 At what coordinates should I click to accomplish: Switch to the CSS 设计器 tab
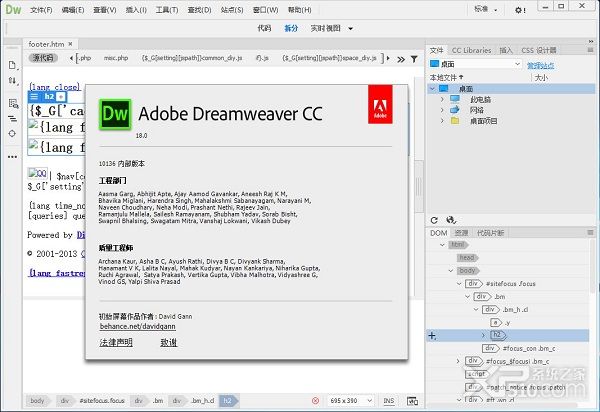tap(539, 50)
